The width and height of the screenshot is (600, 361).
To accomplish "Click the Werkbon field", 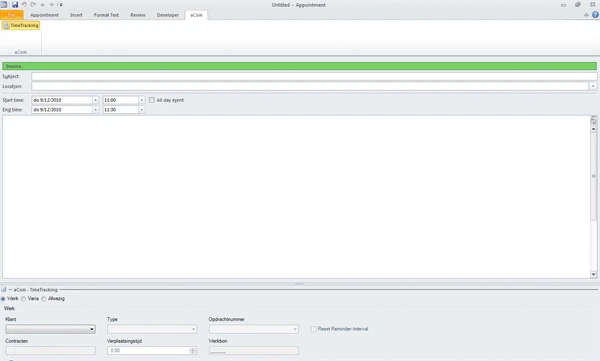I will pyautogui.click(x=254, y=350).
